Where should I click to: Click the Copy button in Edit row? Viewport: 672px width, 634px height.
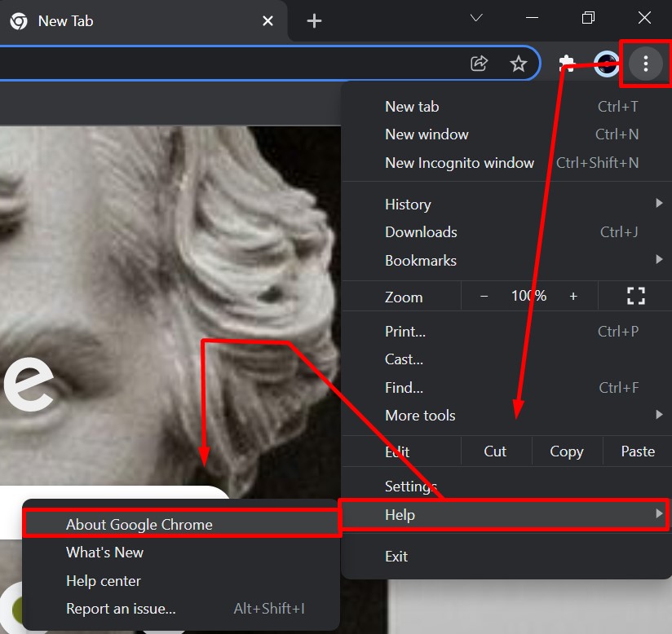566,451
